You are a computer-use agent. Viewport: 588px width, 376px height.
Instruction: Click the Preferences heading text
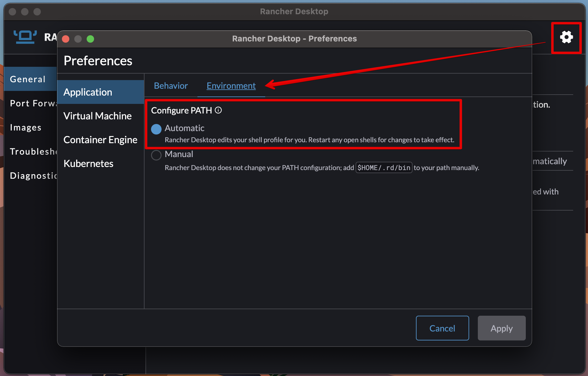coord(98,61)
